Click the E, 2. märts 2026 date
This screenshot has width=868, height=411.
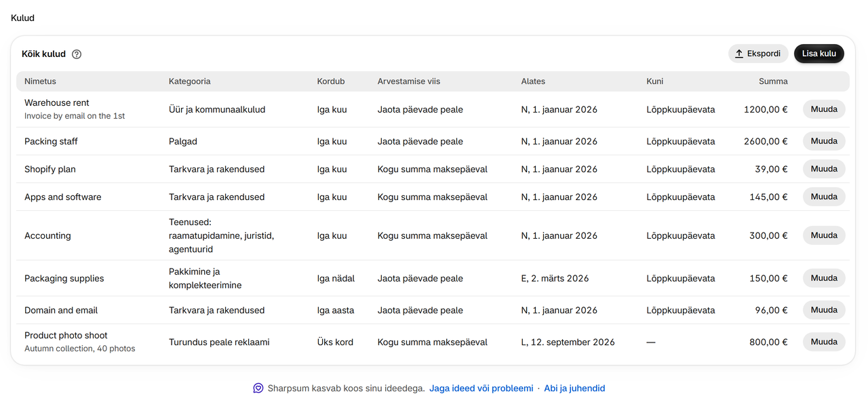click(x=555, y=278)
